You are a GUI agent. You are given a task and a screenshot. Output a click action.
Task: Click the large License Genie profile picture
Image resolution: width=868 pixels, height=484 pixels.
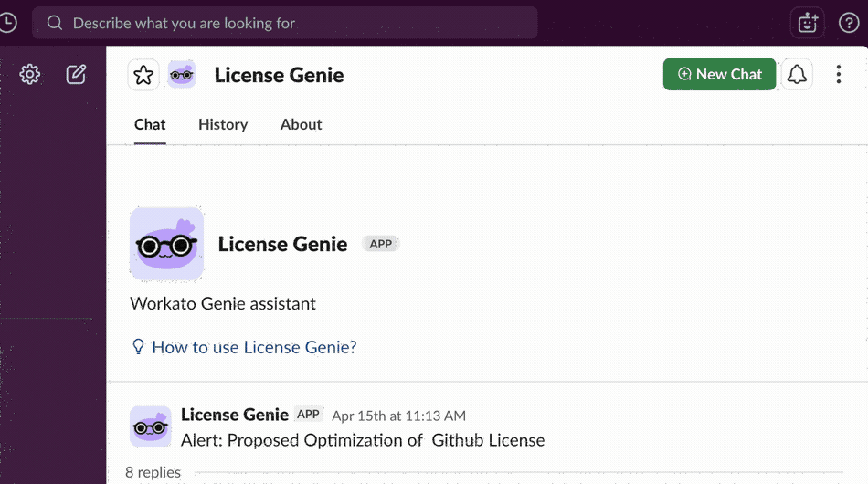pos(166,244)
